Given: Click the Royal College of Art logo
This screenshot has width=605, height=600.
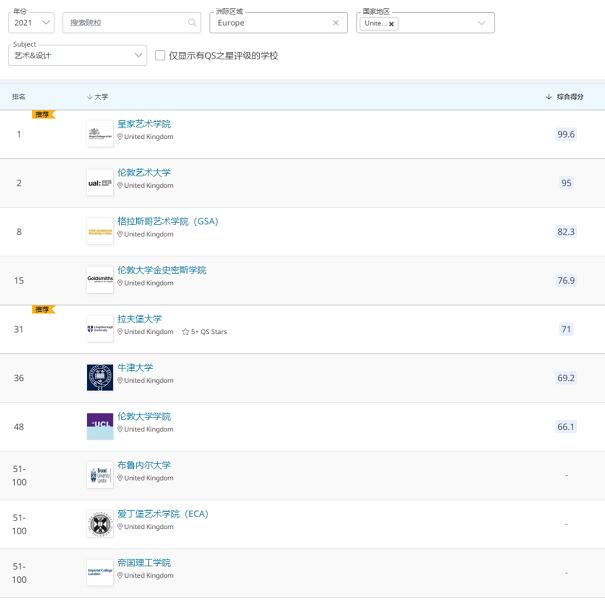Looking at the screenshot, I should click(100, 133).
